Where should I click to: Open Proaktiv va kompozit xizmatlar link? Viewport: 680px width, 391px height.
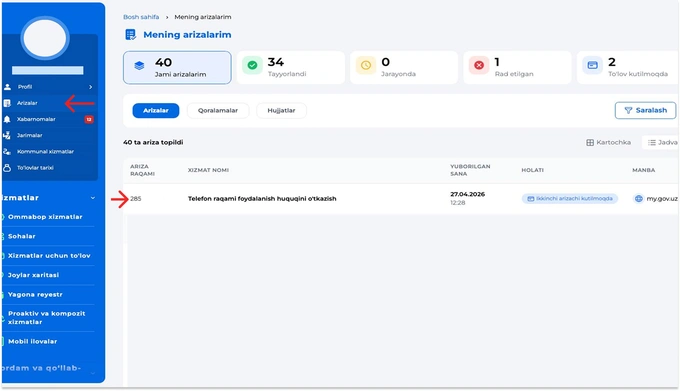[x=47, y=318]
